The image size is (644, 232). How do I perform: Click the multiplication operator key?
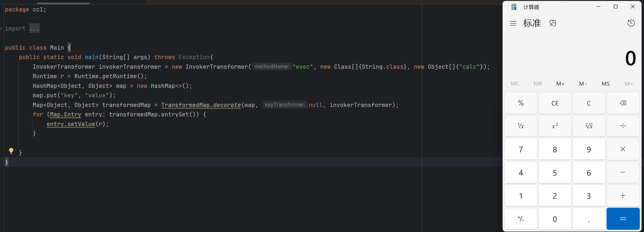point(623,149)
